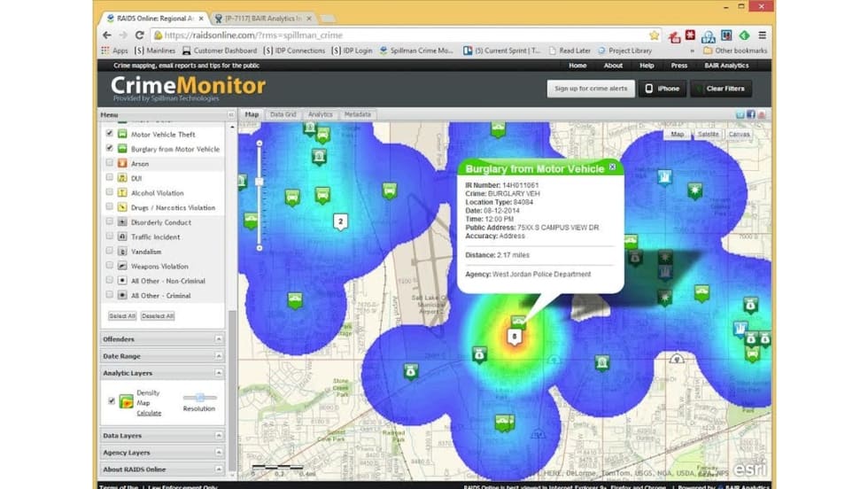Disable the Density Map checkbox
The width and height of the screenshot is (868, 489).
coord(111,400)
